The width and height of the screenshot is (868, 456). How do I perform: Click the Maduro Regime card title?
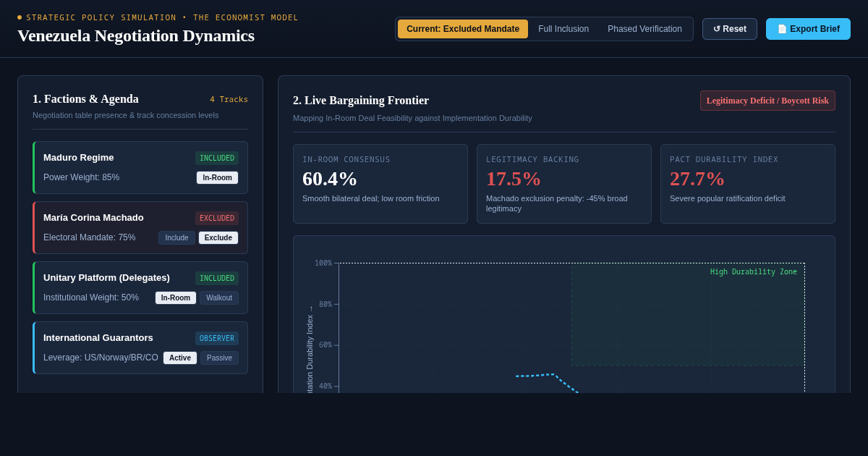(78, 157)
